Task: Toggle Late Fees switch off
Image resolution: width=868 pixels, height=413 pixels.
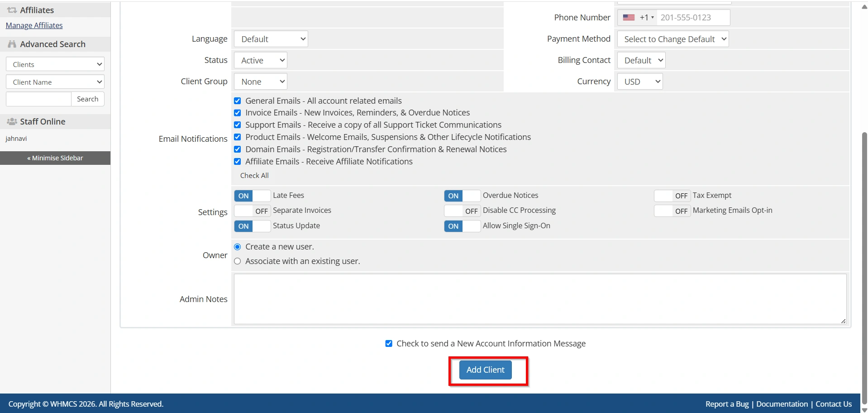Action: coord(252,196)
